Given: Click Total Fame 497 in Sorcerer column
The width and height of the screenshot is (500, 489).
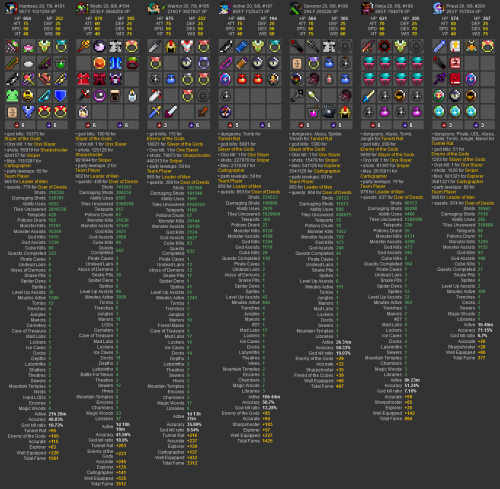Looking at the screenshot, I should tap(327, 386).
